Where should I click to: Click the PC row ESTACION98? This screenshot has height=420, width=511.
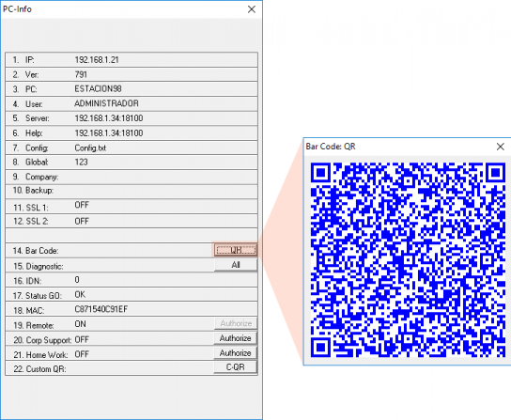[132, 88]
